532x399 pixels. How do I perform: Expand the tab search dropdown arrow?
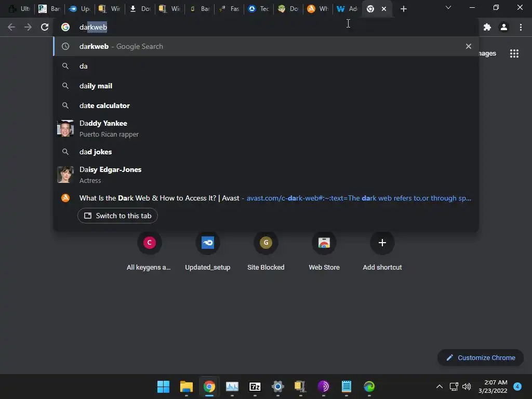pos(448,7)
